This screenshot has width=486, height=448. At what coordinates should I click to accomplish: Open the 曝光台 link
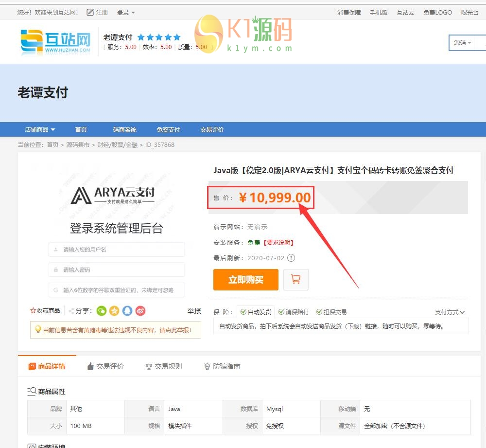pyautogui.click(x=470, y=13)
